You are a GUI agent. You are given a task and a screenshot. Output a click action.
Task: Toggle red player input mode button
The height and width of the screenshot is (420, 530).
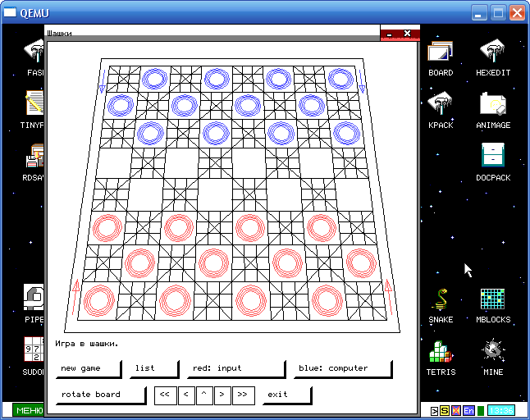(x=235, y=368)
